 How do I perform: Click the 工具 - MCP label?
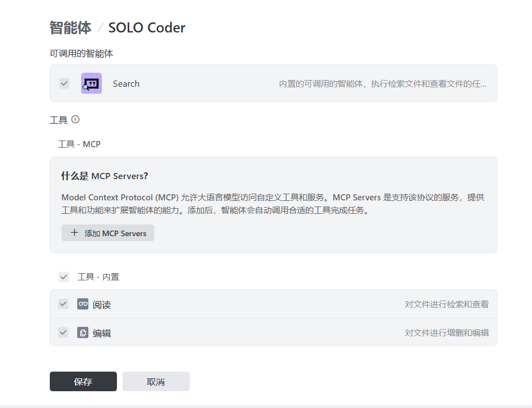(x=79, y=144)
